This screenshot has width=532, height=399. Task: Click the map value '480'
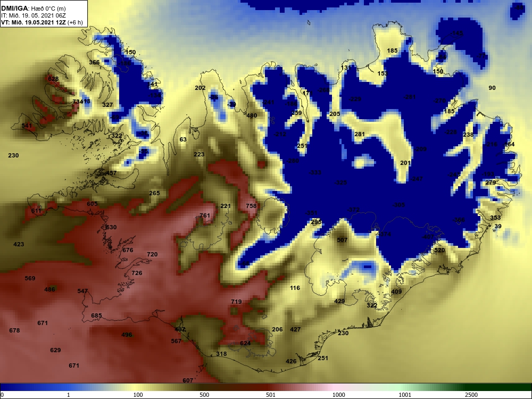252,115
